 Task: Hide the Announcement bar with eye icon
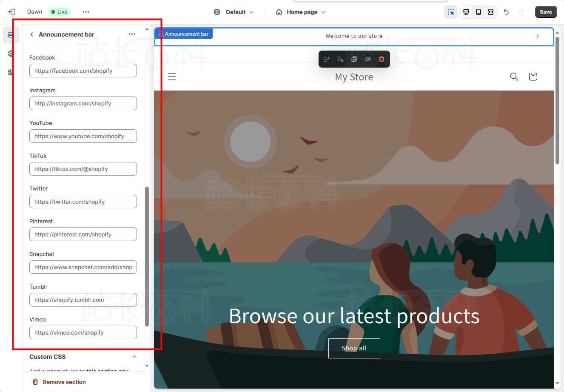click(368, 59)
